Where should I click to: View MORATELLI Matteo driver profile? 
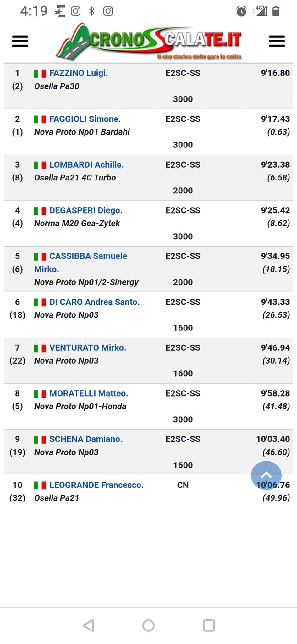89,393
